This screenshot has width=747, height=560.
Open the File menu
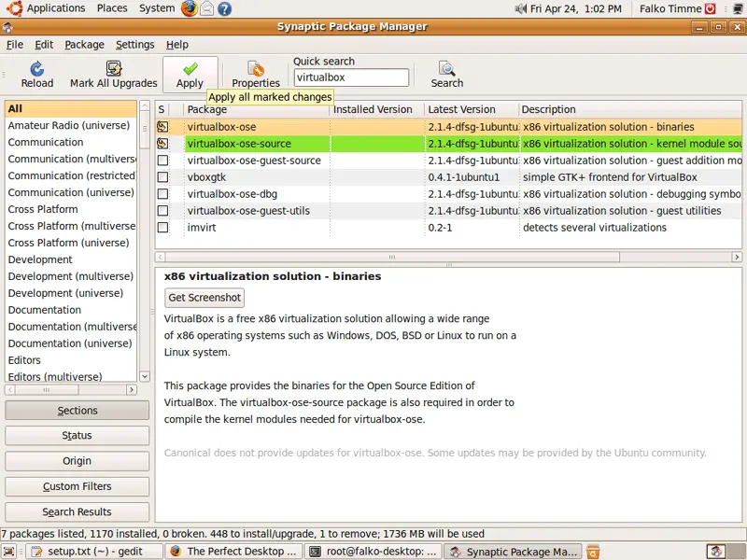(15, 45)
